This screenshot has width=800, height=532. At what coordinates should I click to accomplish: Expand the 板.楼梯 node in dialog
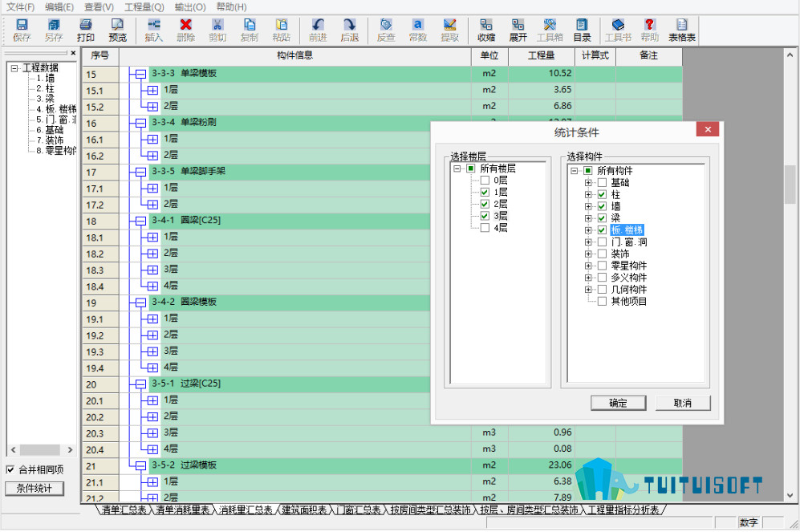[x=588, y=230]
